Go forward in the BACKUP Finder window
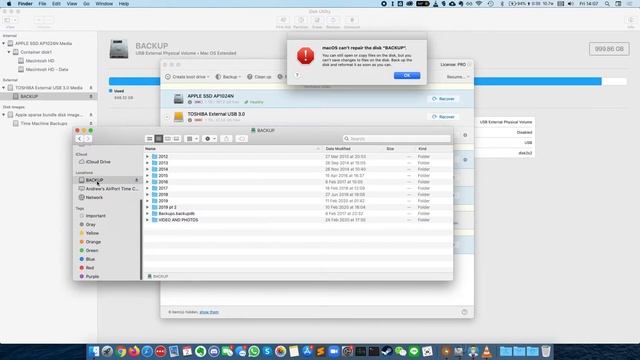Viewport: 640px width, 360px height. (87, 139)
